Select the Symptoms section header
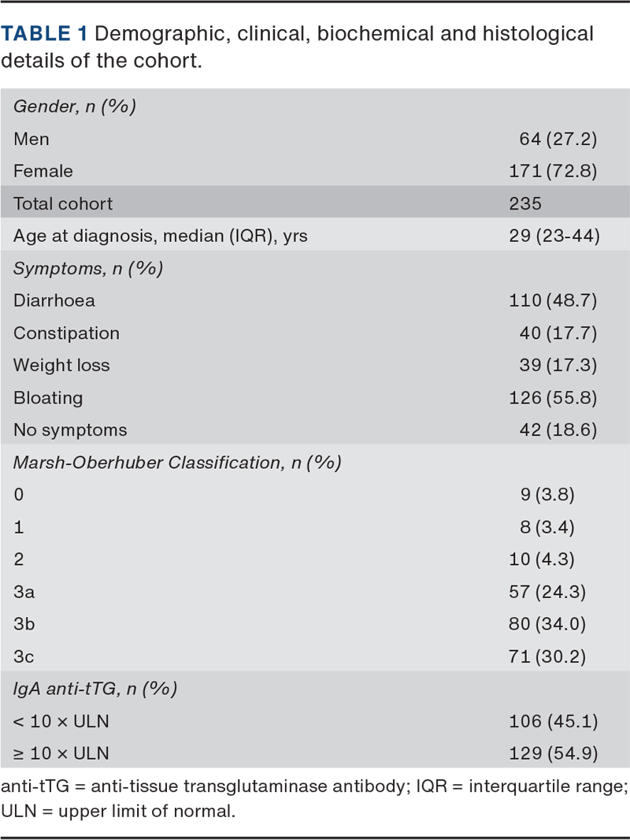The width and height of the screenshot is (630, 840). point(88,268)
